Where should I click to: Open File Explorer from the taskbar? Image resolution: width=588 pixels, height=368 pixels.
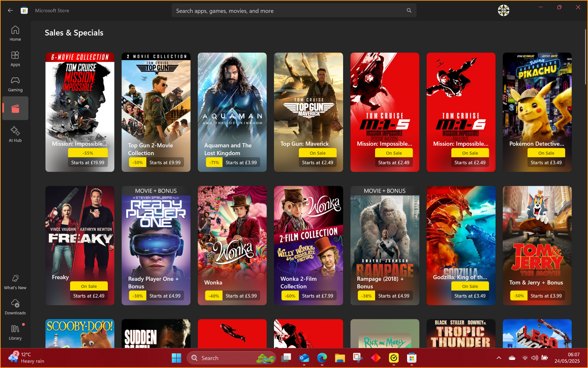(340, 358)
